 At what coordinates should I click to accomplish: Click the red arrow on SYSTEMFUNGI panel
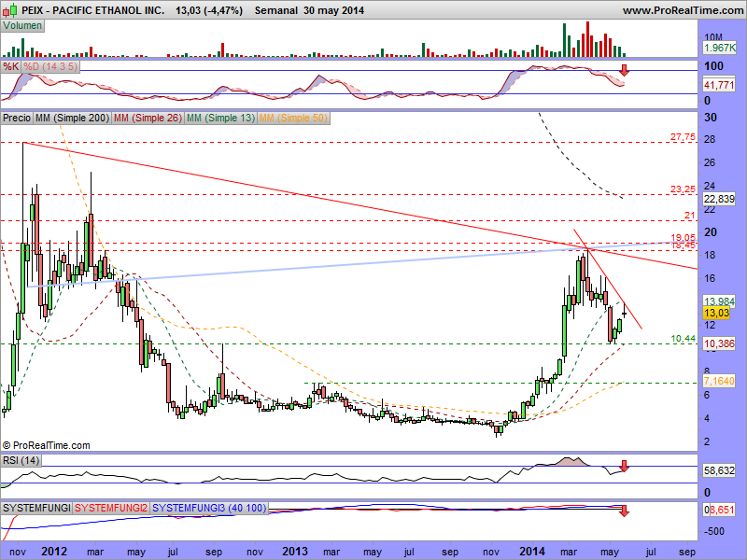624,511
